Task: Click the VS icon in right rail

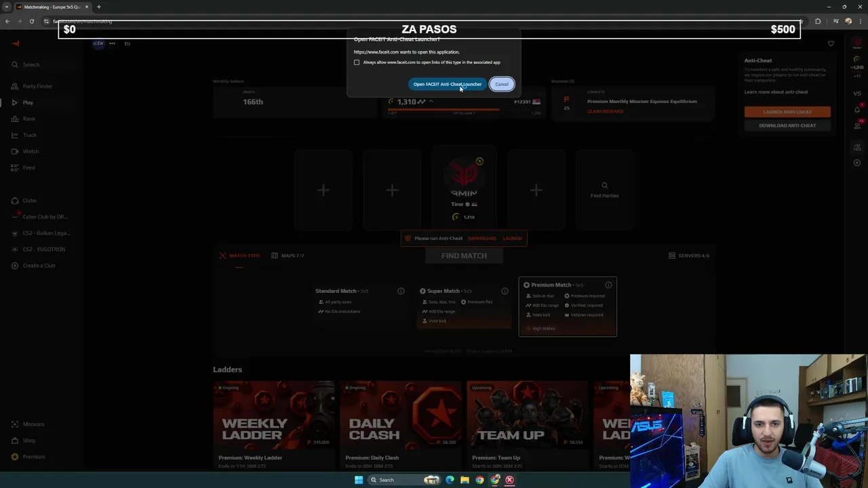Action: click(x=857, y=94)
